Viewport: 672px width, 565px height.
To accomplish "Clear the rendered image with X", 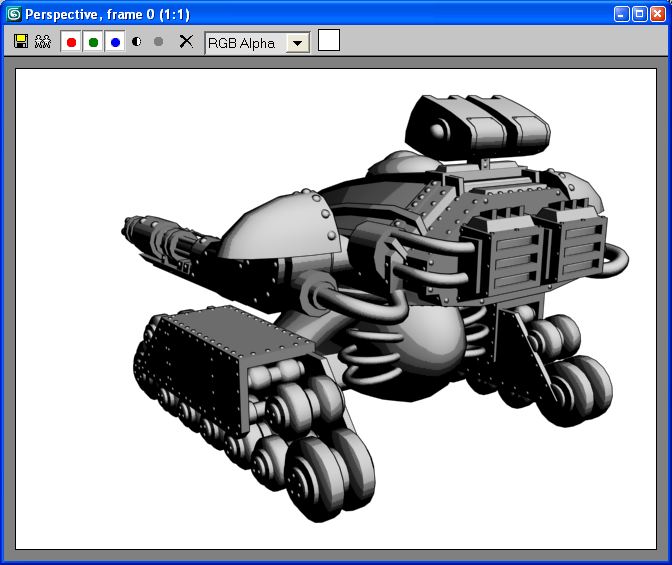I will coord(186,42).
